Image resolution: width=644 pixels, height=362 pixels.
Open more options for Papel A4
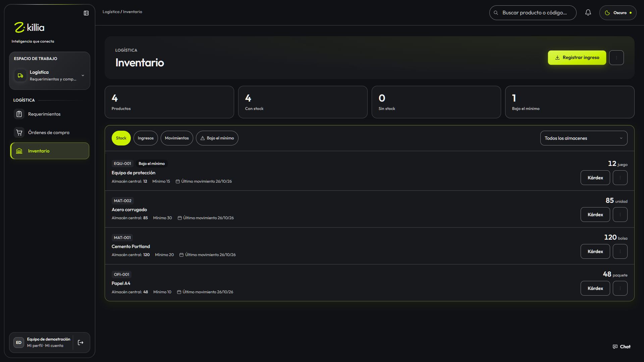pos(620,288)
